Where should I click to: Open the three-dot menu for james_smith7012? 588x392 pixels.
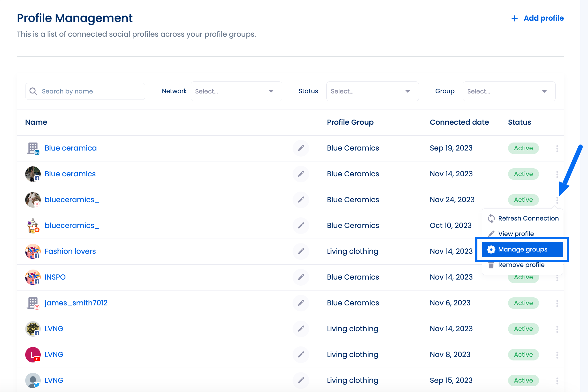click(557, 303)
